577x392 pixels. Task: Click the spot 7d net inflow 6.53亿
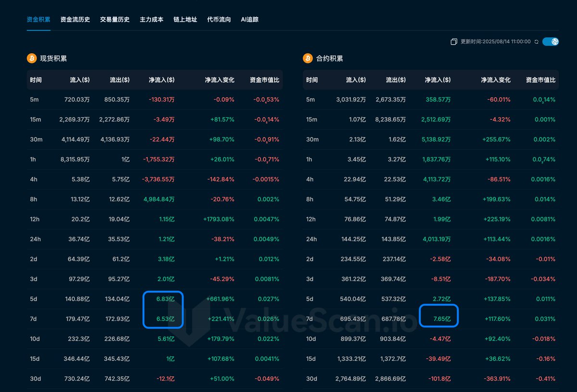(166, 318)
